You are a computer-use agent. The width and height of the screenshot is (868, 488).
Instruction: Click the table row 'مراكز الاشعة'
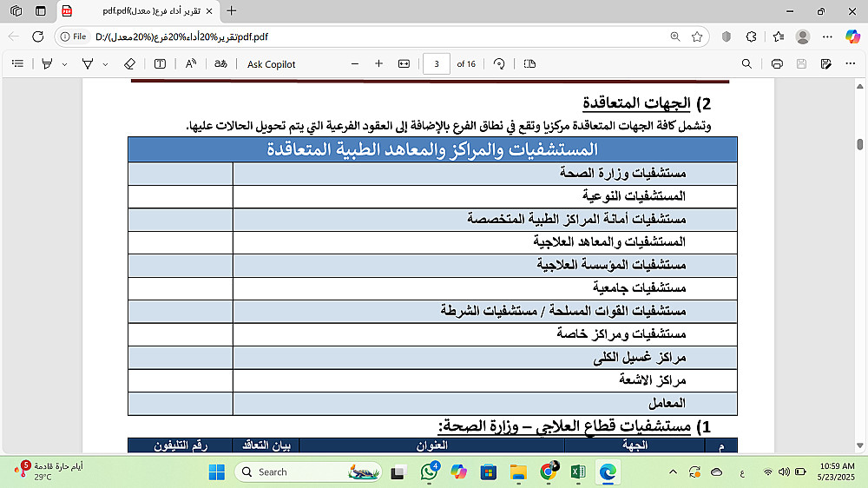click(x=432, y=380)
